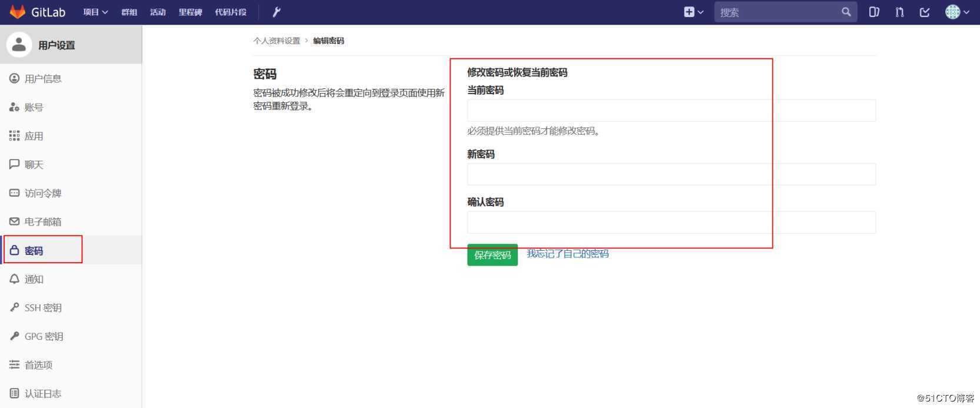Open the admin area wrench icon
Image resolution: width=980 pixels, height=408 pixels.
(x=276, y=12)
